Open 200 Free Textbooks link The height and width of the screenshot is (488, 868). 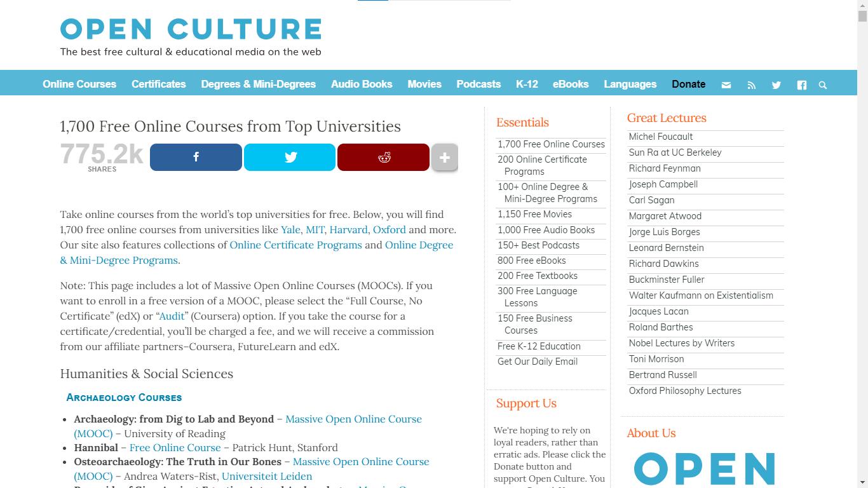click(538, 276)
